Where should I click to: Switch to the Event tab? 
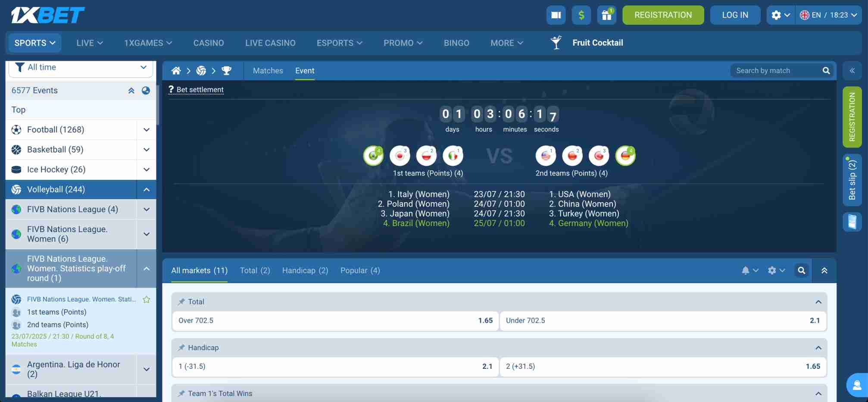pos(305,71)
